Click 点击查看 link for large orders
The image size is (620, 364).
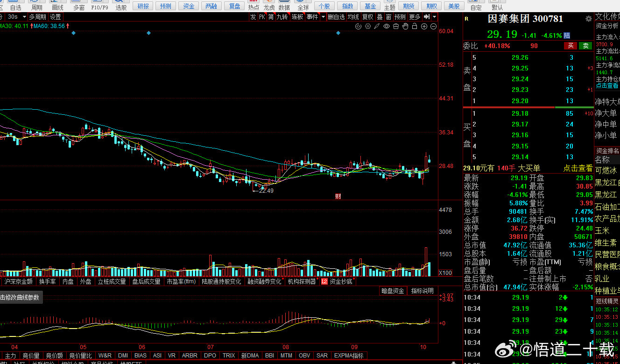tap(578, 168)
